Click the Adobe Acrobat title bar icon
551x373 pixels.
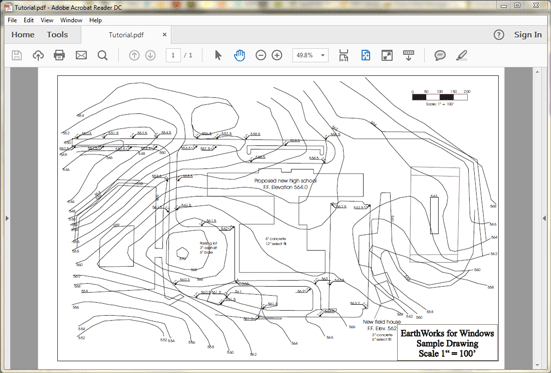click(8, 7)
